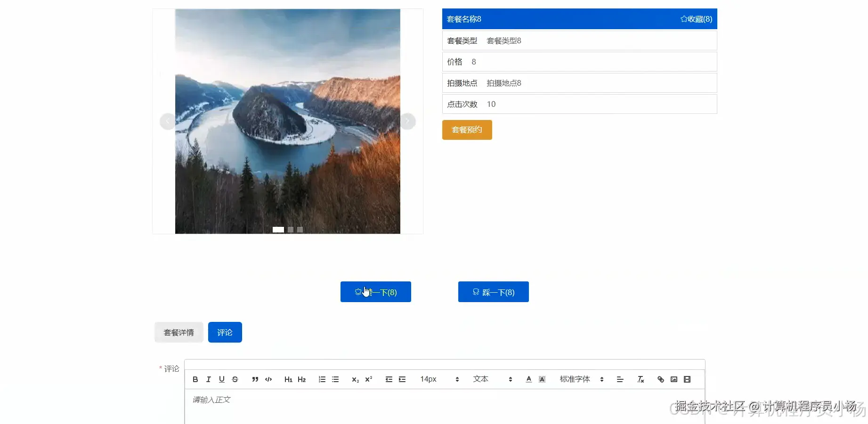Toggle bold formatting in comment editor
Image resolution: width=868 pixels, height=424 pixels.
click(195, 379)
